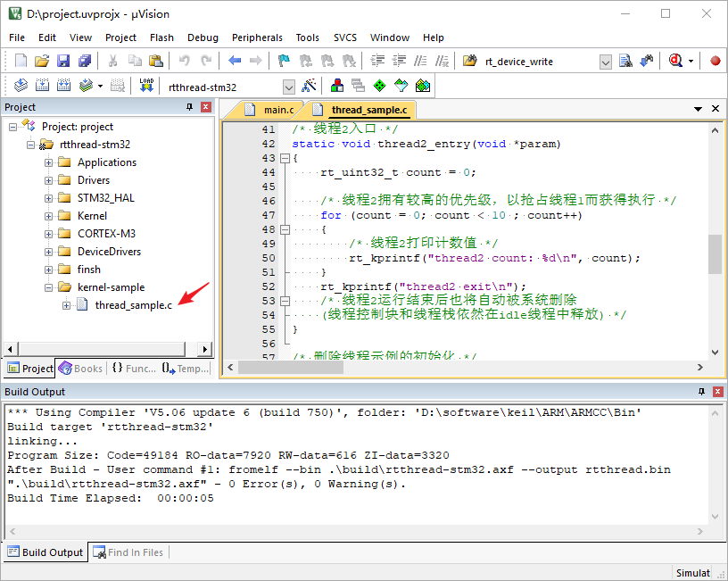Expand the Applications folder
Viewport: 728px width, 581px height.
pos(48,162)
